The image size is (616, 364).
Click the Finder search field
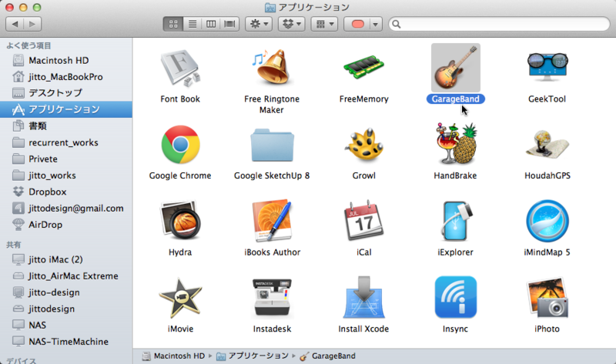click(499, 24)
